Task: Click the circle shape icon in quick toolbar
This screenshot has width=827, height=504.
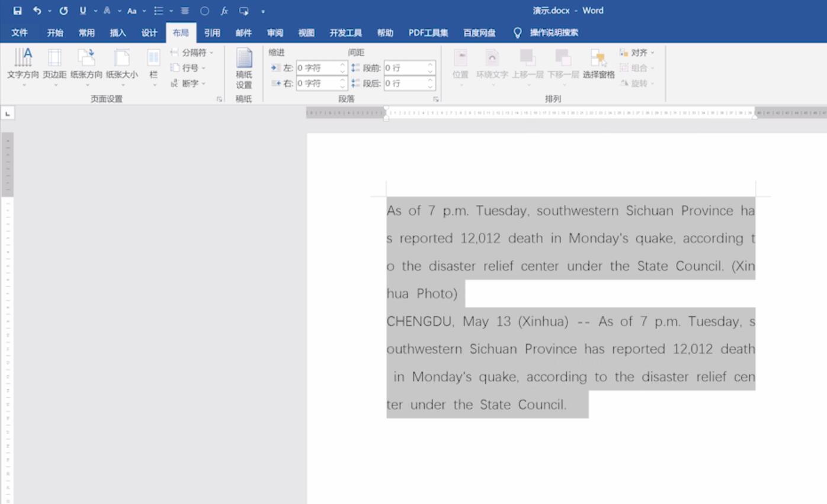Action: pyautogui.click(x=204, y=11)
